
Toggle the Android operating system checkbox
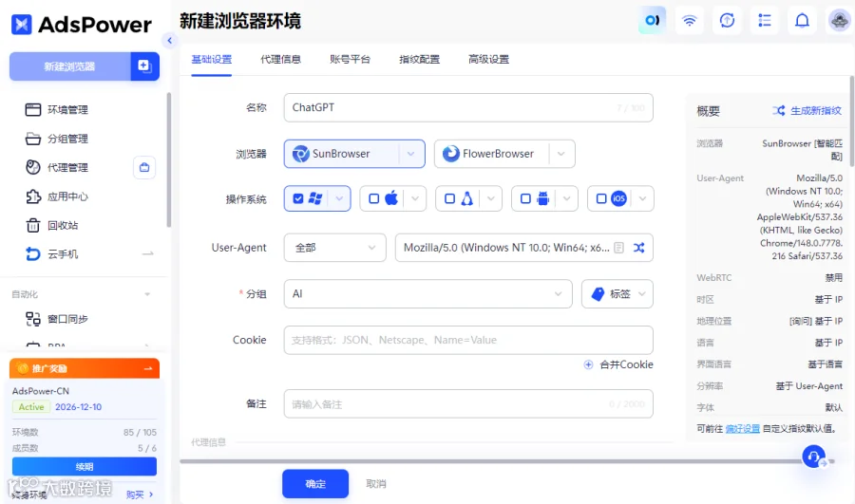525,199
